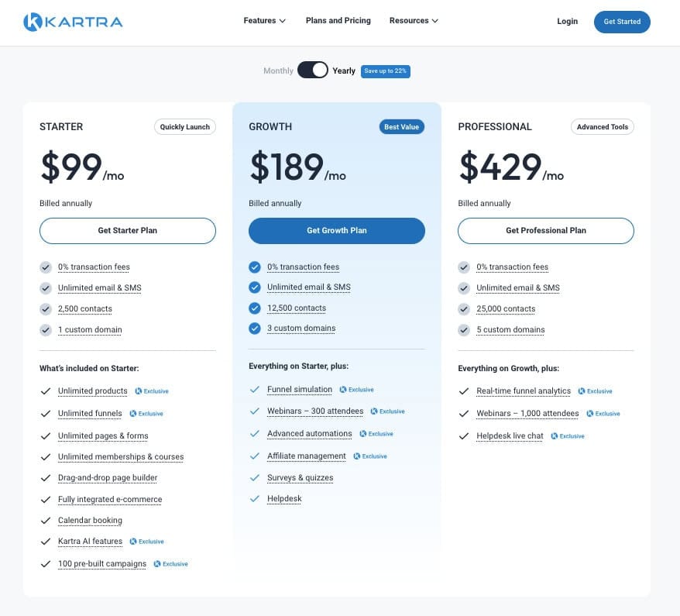This screenshot has width=680, height=616.
Task: Click Unlimited memberships & courses text
Action: (121, 457)
